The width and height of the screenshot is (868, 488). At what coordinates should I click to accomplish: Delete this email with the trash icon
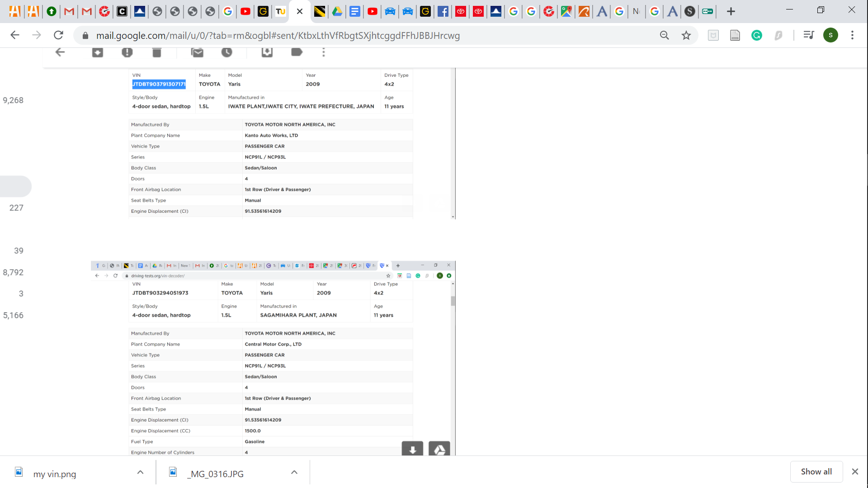[157, 52]
